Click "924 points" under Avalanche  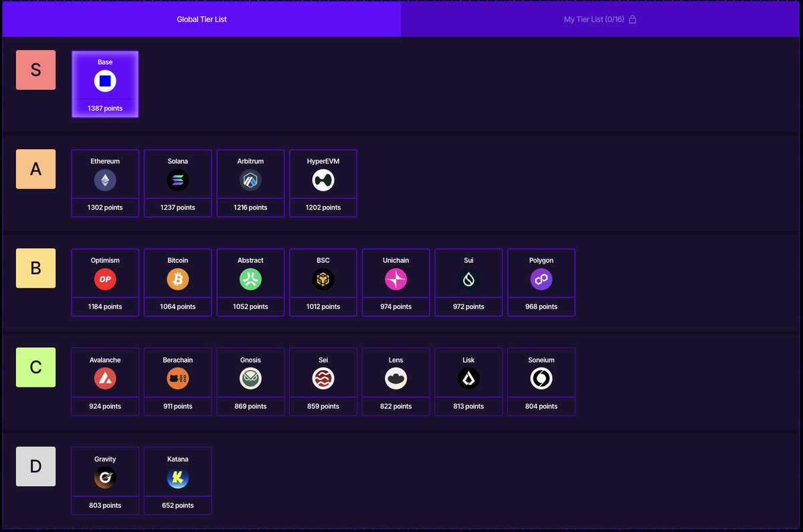tap(105, 406)
